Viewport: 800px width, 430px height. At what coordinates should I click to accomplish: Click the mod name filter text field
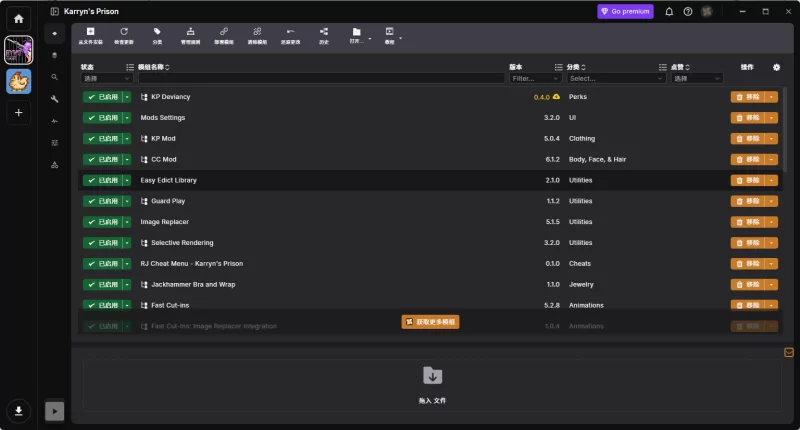click(321, 79)
